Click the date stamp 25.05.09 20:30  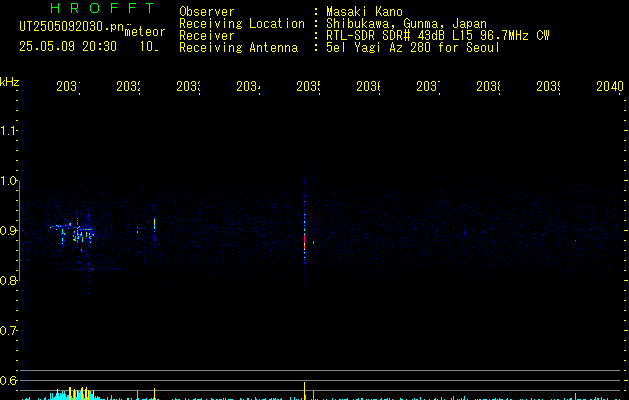pyautogui.click(x=68, y=47)
